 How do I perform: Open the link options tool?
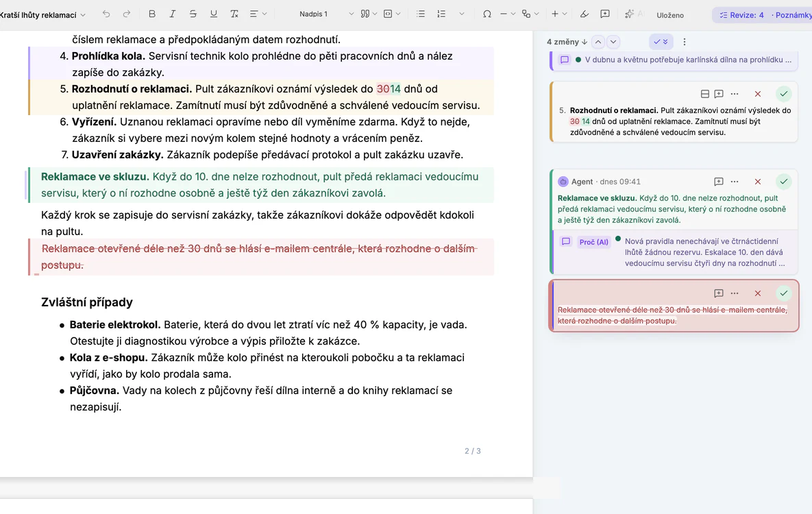click(x=530, y=14)
